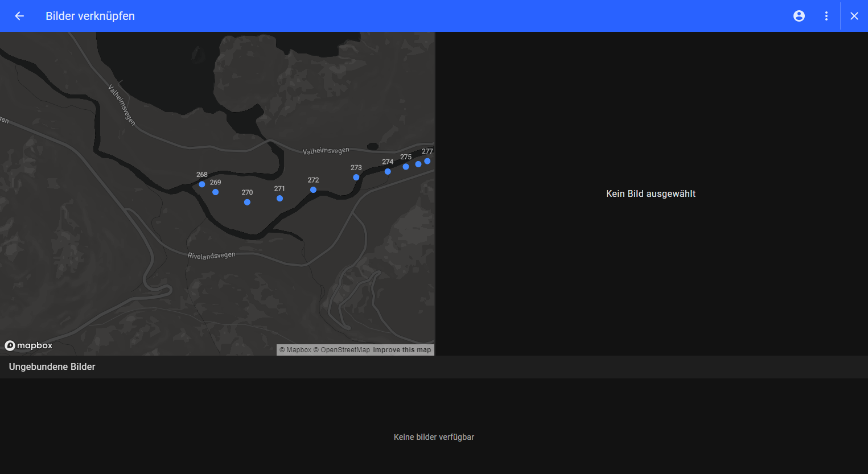868x474 pixels.
Task: Open the © Mapbox attribution link
Action: click(x=295, y=350)
